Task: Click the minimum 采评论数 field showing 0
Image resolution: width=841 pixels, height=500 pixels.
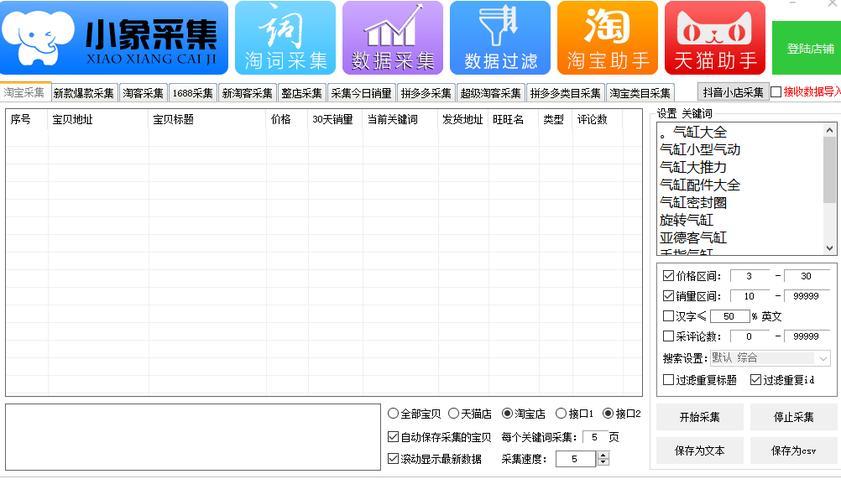Action: [x=749, y=336]
